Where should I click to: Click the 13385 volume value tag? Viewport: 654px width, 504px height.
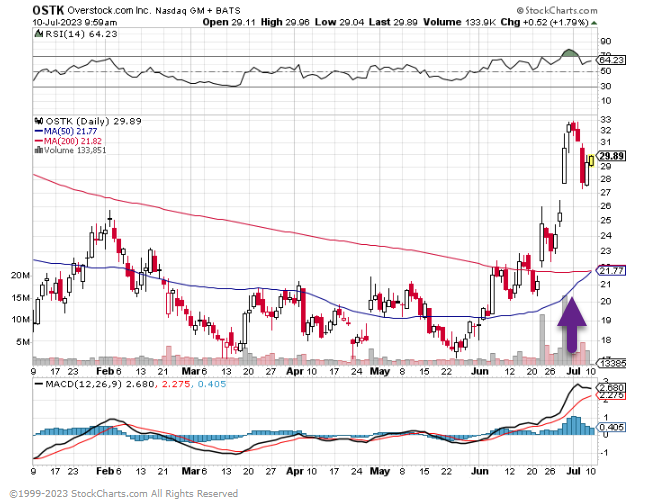tap(612, 363)
